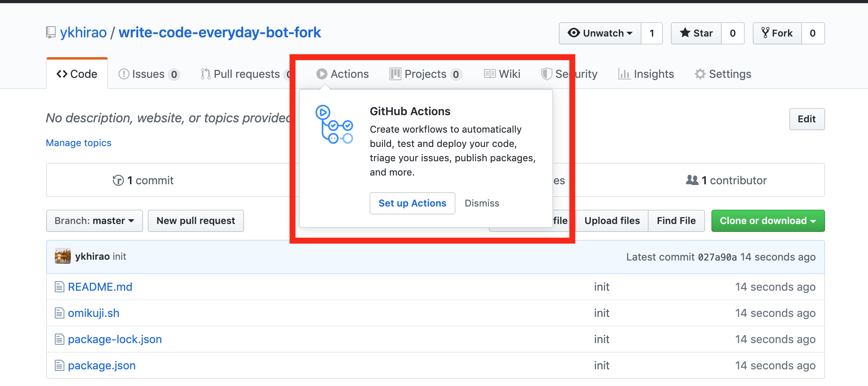Click ykhirao author name in commit row
Image resolution: width=868 pixels, height=386 pixels.
pos(93,256)
